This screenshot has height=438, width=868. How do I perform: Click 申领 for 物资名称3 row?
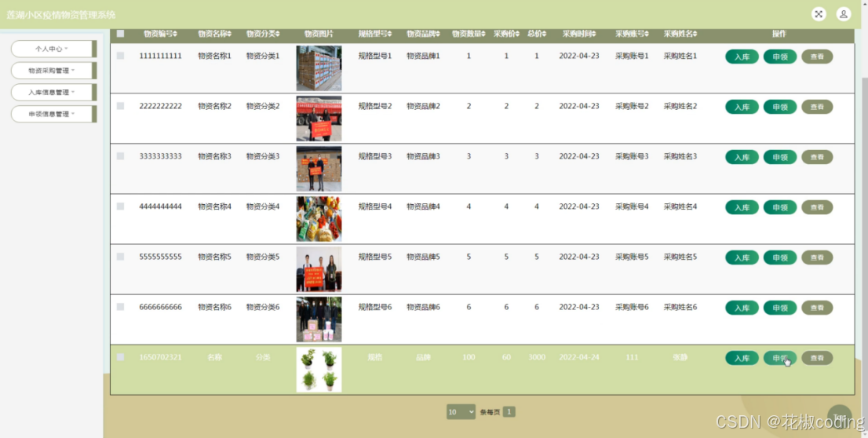[x=780, y=157]
